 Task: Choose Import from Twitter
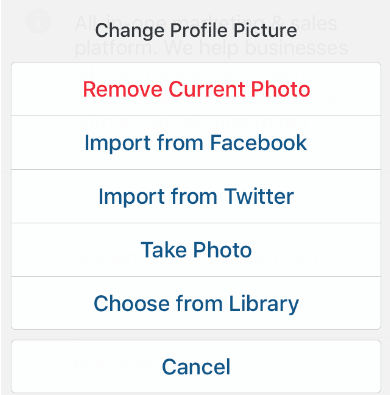coord(196,196)
